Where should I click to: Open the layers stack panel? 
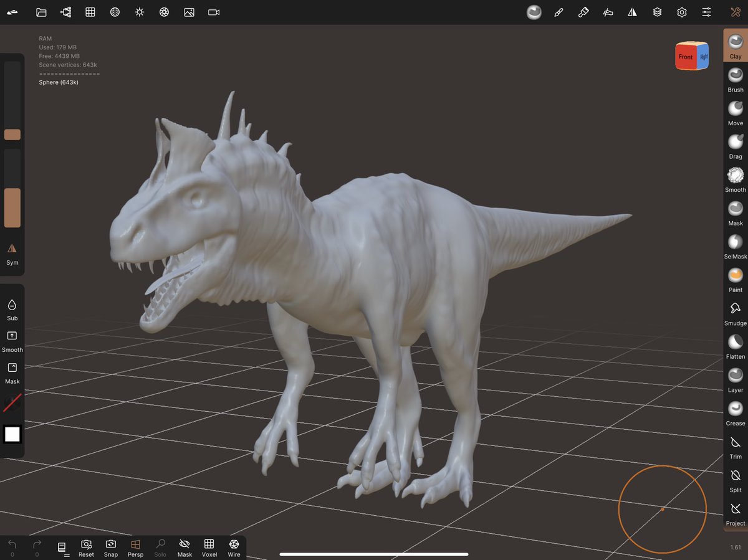[657, 12]
